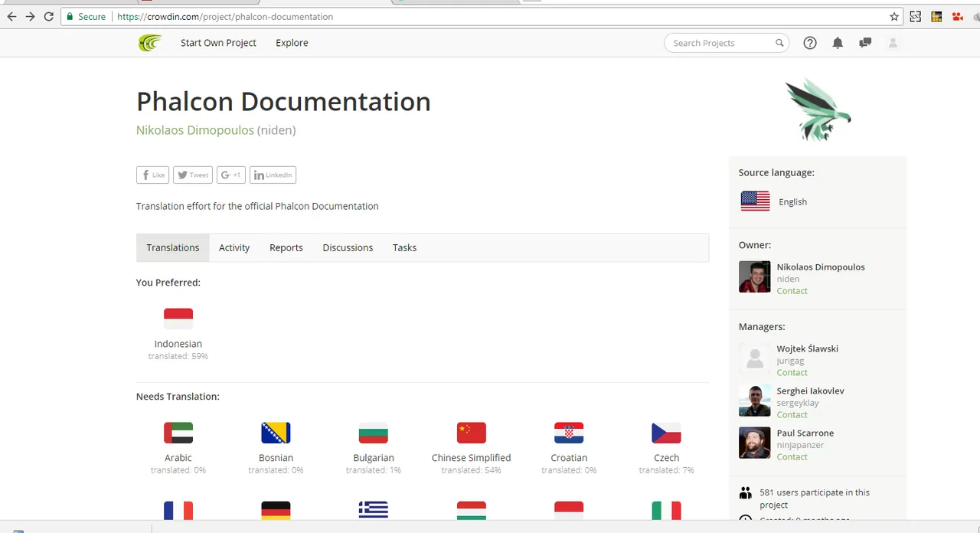The width and height of the screenshot is (980, 533).
Task: Click the Google +1 button
Action: point(231,175)
